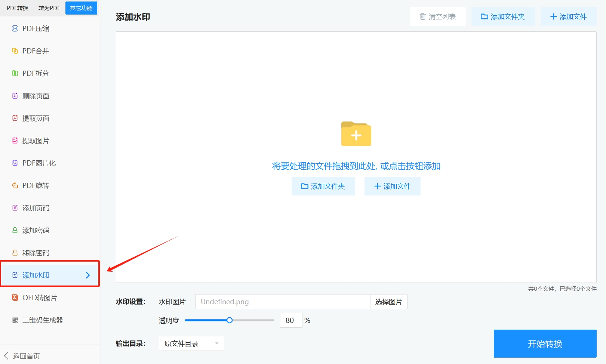Image resolution: width=606 pixels, height=364 pixels.
Task: Switch to the 转为PDF tab
Action: 49,8
